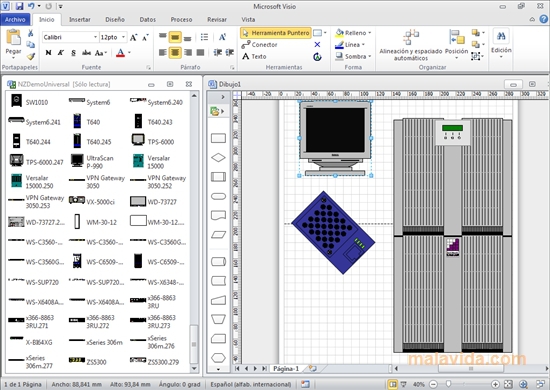Image resolution: width=550 pixels, height=390 pixels.
Task: Open the Edición dropdown
Action: pos(501,44)
